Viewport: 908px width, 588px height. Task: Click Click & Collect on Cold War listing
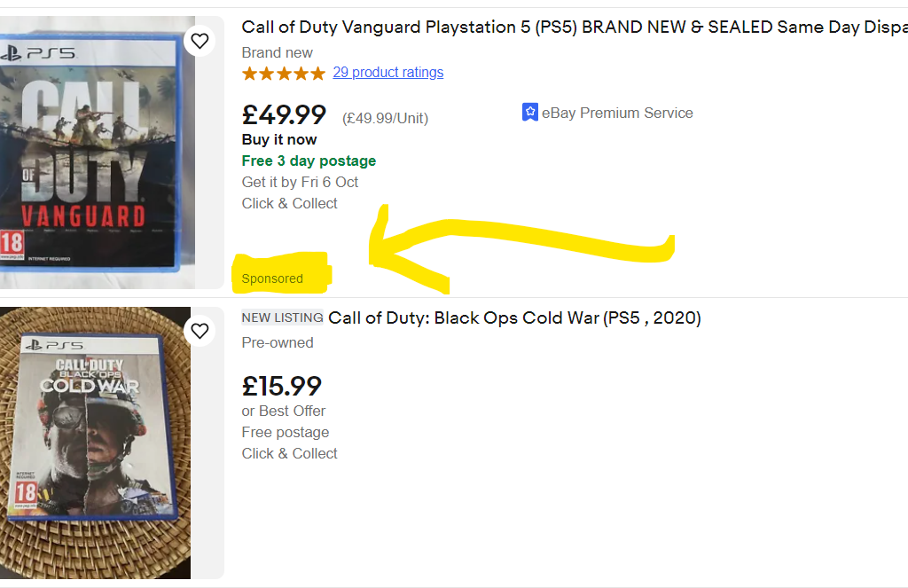coord(289,453)
